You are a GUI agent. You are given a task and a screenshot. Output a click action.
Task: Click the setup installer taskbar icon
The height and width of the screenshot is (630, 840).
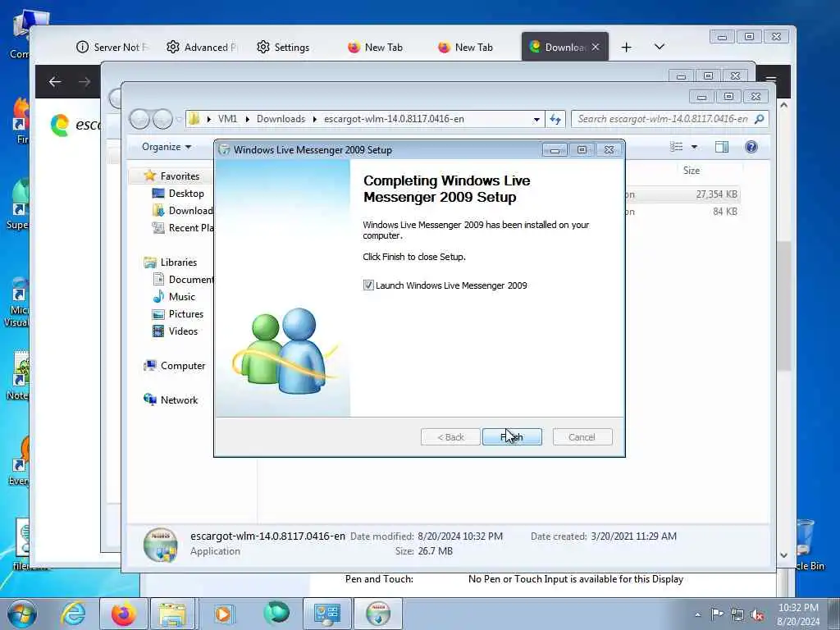[x=378, y=614]
